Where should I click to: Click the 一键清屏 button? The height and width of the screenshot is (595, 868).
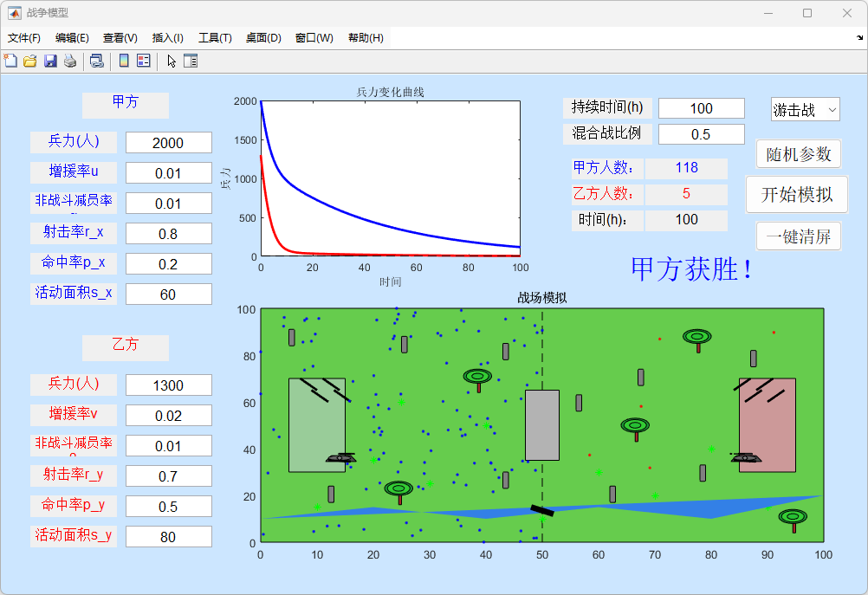798,236
